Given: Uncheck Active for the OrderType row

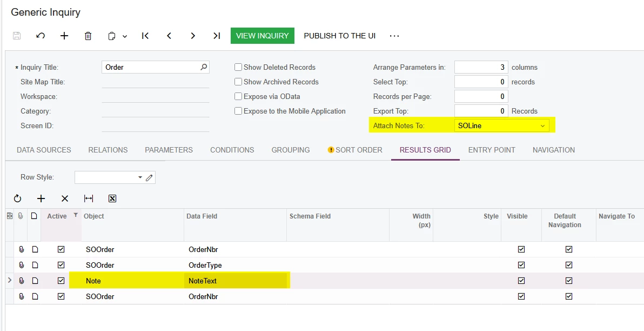Looking at the screenshot, I should [61, 265].
